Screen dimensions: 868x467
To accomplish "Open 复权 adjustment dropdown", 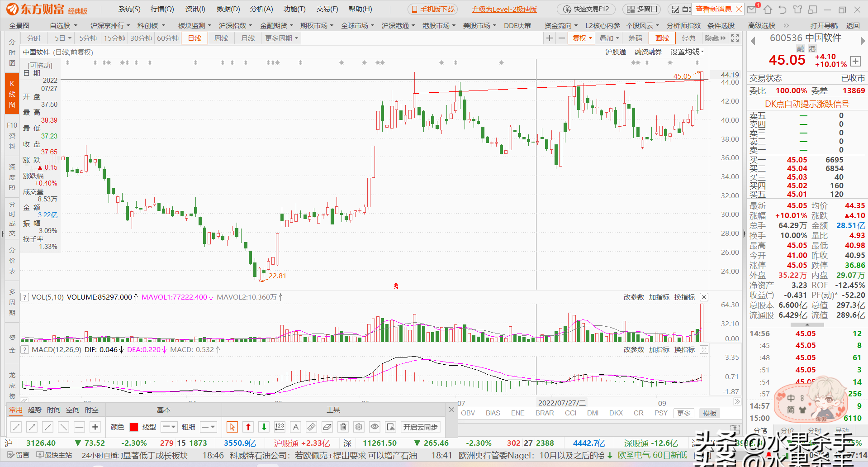I will [x=582, y=38].
